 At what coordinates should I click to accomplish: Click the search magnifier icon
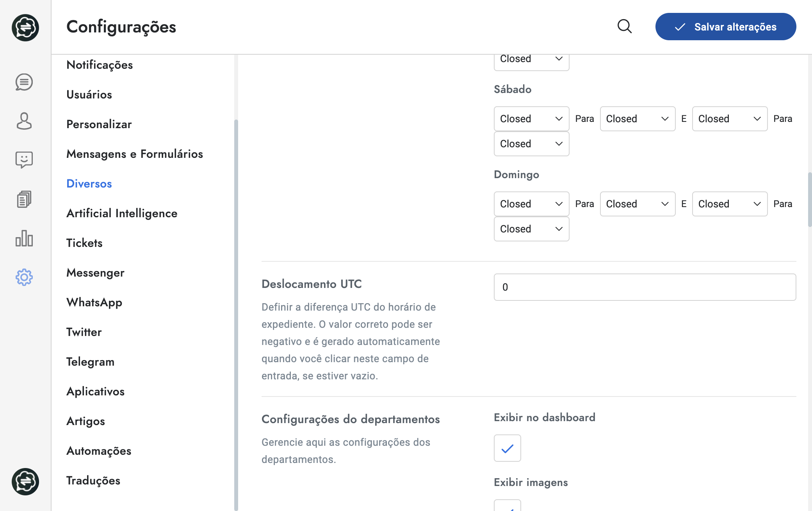click(625, 27)
